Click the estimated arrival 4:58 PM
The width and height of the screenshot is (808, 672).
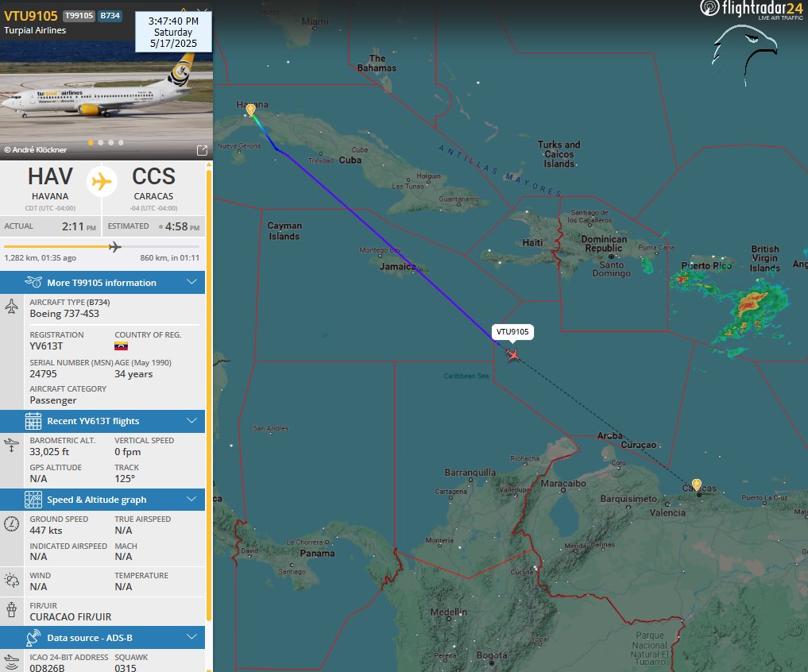coord(182,226)
